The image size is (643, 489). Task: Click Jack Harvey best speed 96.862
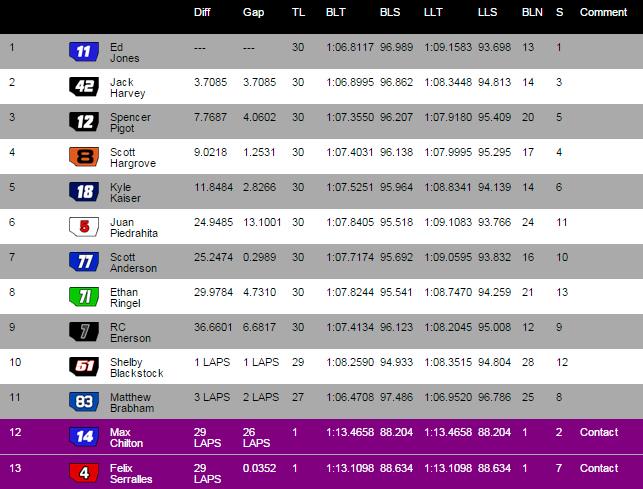click(396, 82)
